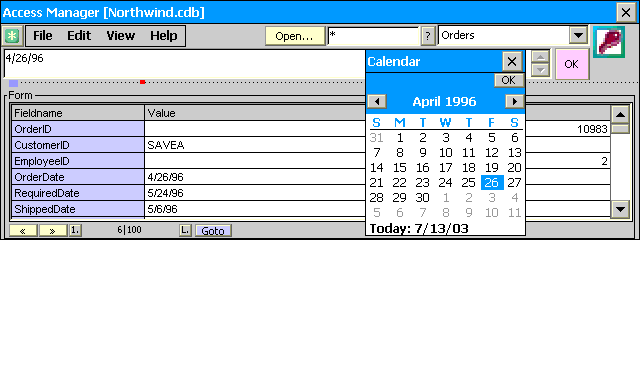Select the ShippedDate fieldname cell

78,209
